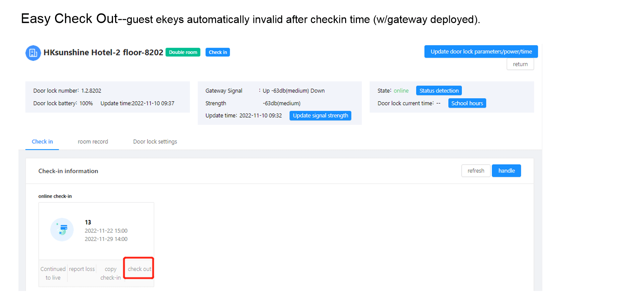Viewport: 644px width, 301px height.
Task: Click the School hours button
Action: click(x=467, y=103)
